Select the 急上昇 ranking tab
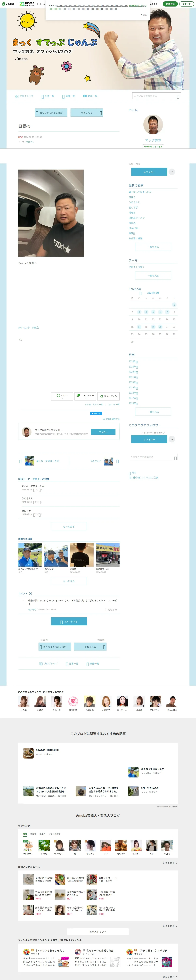The image size is (196, 980). coord(42,833)
